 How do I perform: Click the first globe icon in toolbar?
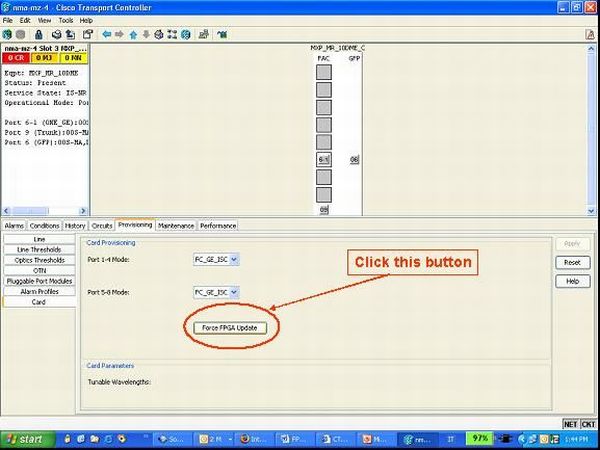[x=7, y=35]
